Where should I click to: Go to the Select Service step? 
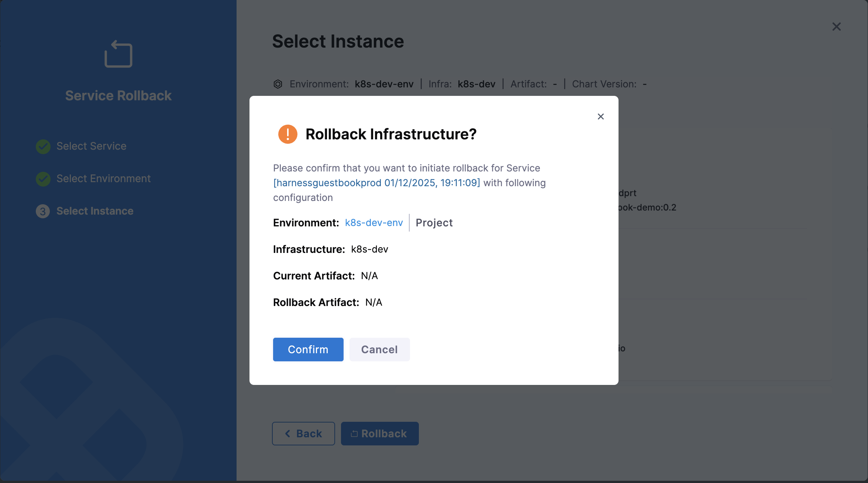[x=91, y=146]
